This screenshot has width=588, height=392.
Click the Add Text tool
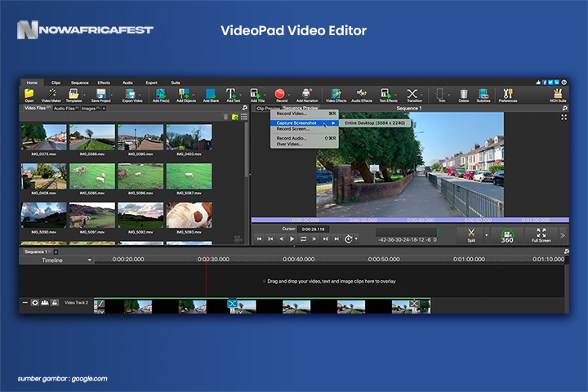point(231,95)
